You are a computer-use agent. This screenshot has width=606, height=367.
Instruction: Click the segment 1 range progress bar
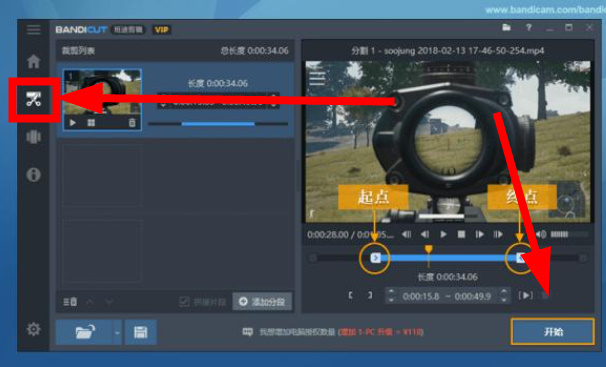218,124
